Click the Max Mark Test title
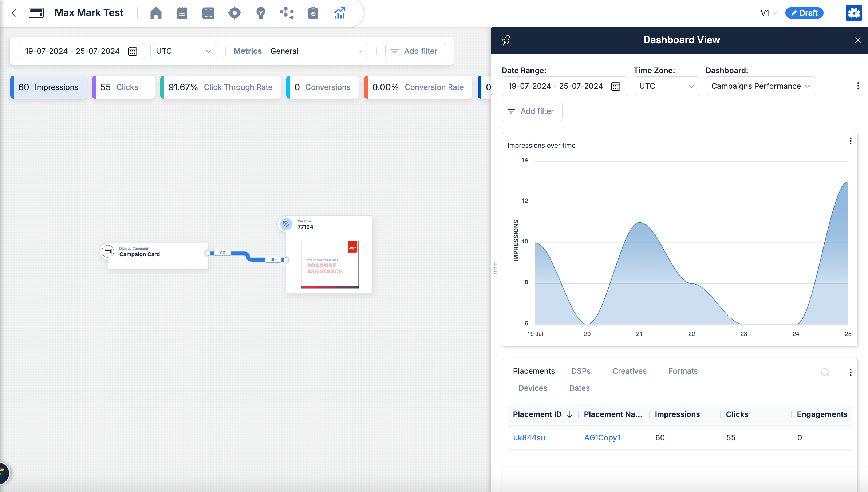Viewport: 868px width, 492px height. pos(89,13)
